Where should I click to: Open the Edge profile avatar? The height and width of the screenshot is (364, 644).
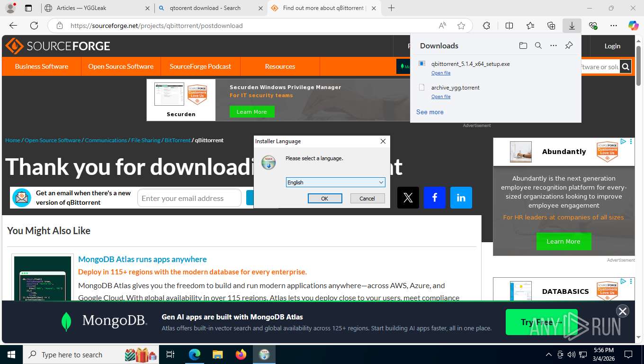(x=10, y=8)
